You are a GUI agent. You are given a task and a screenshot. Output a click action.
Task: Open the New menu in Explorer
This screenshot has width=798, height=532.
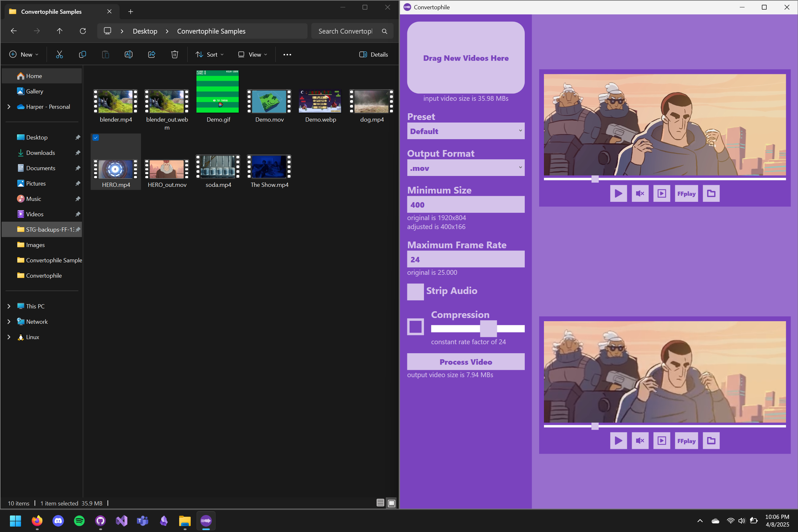(x=24, y=54)
